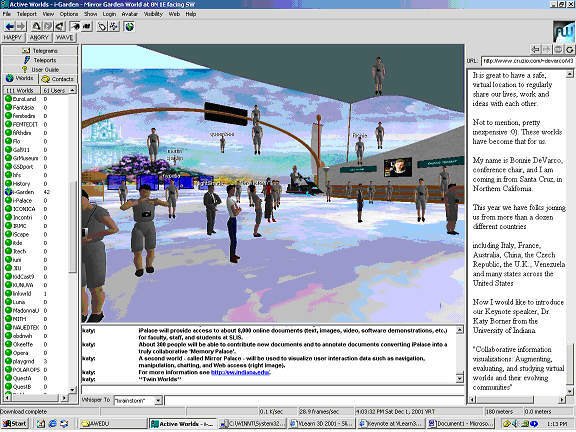This screenshot has width=576, height=432.
Task: Select the i-Palace world in list
Action: [x=36, y=201]
